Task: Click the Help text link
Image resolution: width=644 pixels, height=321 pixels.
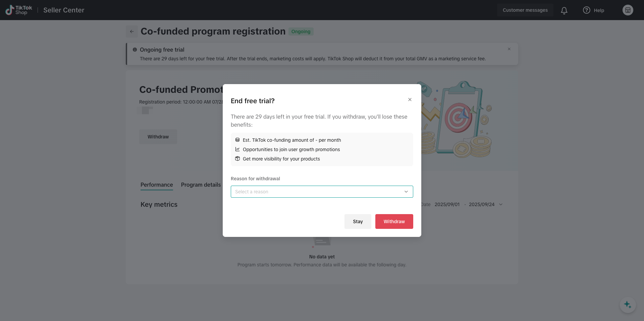Action: (x=599, y=10)
